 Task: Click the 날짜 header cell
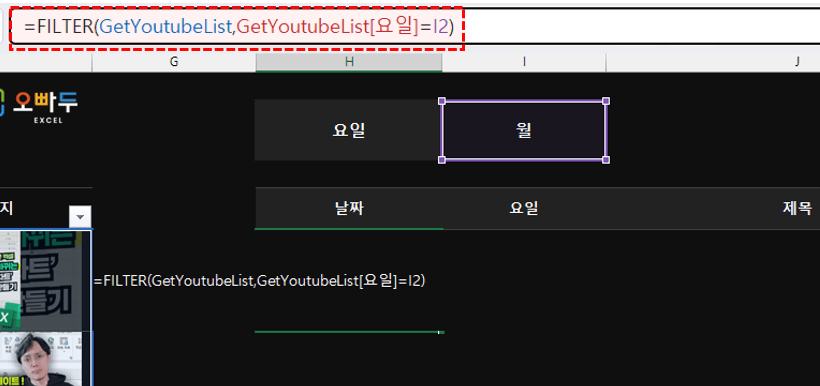click(x=349, y=209)
